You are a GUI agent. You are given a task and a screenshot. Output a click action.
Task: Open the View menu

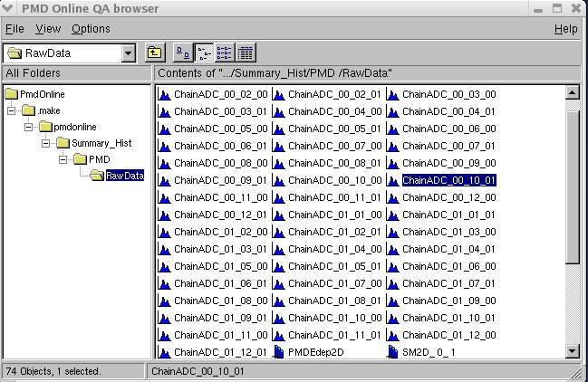(48, 29)
